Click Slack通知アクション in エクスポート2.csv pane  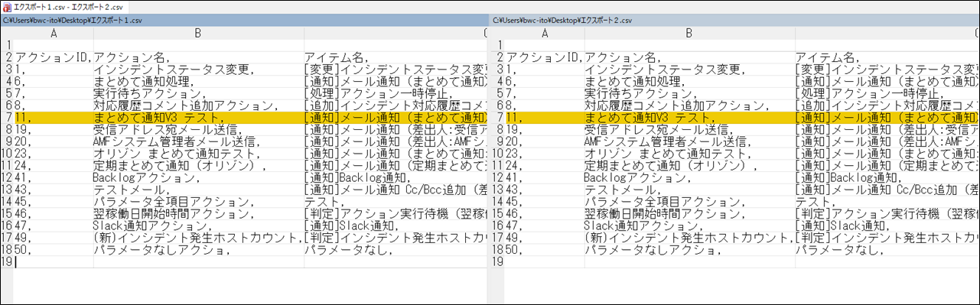point(643,226)
